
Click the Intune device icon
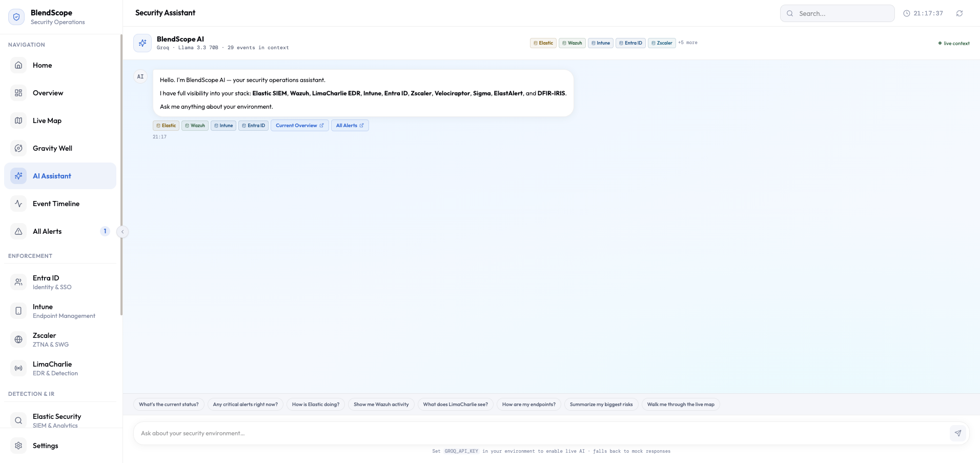[18, 311]
